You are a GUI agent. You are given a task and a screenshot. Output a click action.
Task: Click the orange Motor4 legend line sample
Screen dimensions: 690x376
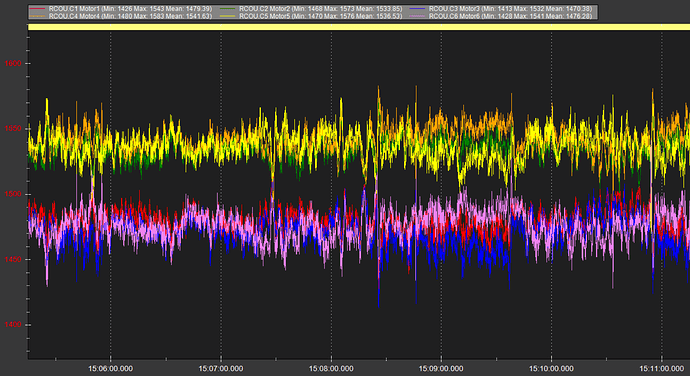(38, 16)
